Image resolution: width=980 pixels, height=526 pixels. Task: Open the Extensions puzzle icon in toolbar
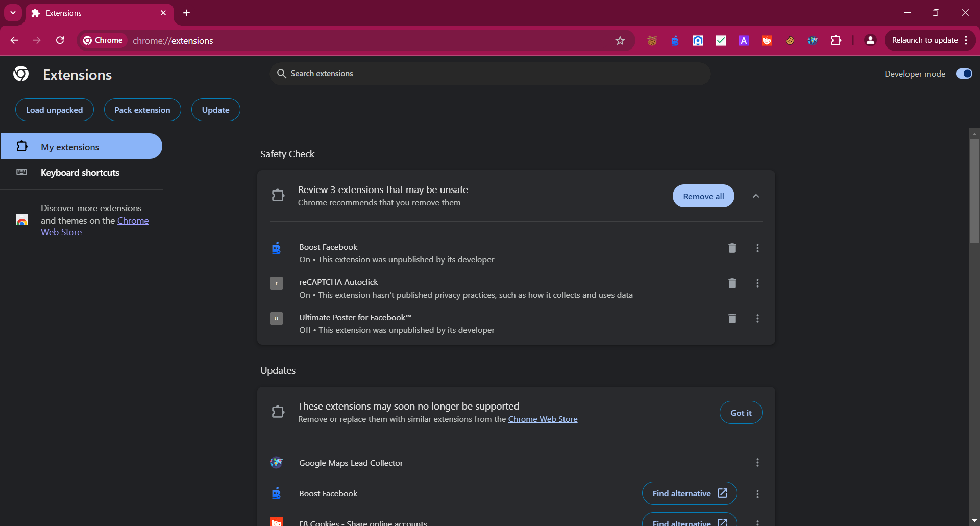pos(836,40)
